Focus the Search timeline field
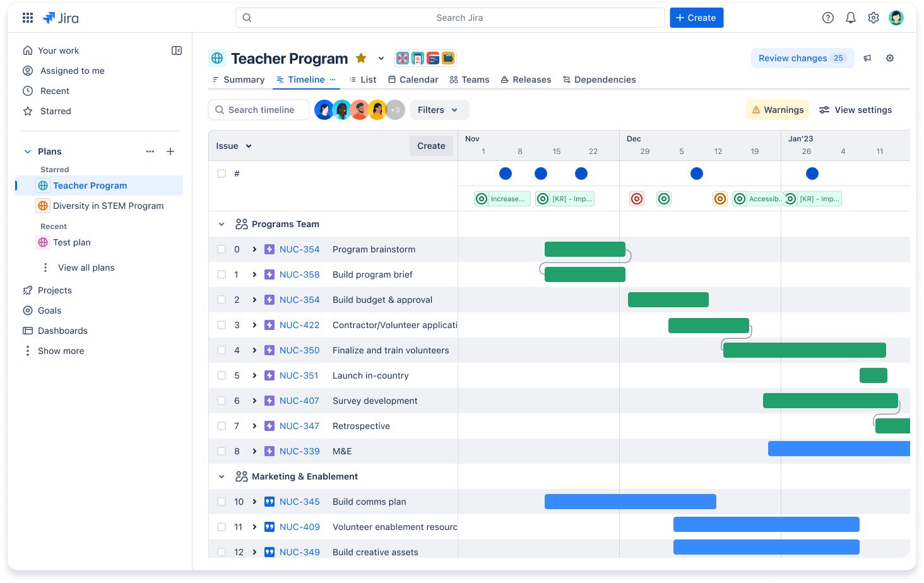This screenshot has width=924, height=583. click(259, 110)
